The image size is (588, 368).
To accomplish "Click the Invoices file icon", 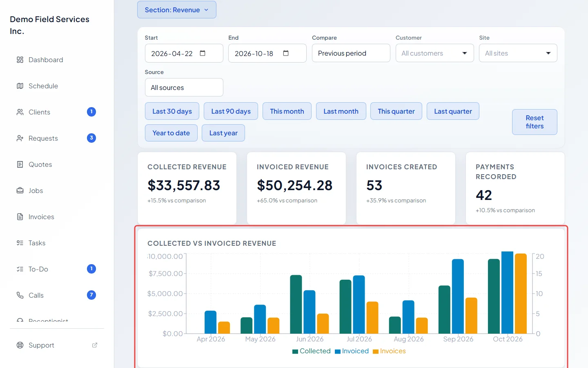I will (20, 217).
